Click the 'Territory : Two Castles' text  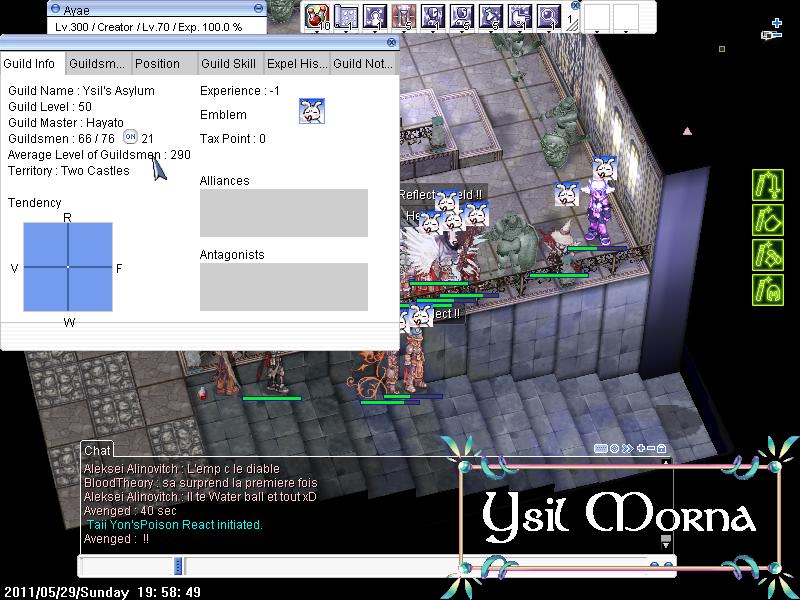[x=69, y=170]
